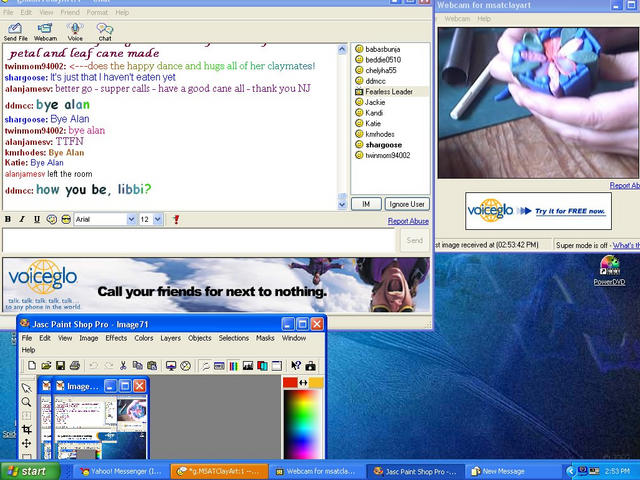Open the File menu in Paint Shop Pro
Viewport: 640px width, 480px height.
pyautogui.click(x=27, y=338)
